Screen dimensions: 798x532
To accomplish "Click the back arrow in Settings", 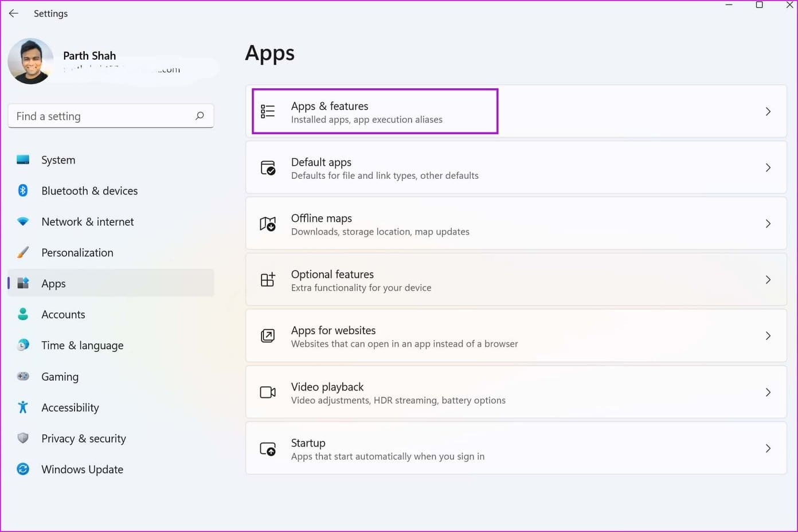I will click(13, 13).
